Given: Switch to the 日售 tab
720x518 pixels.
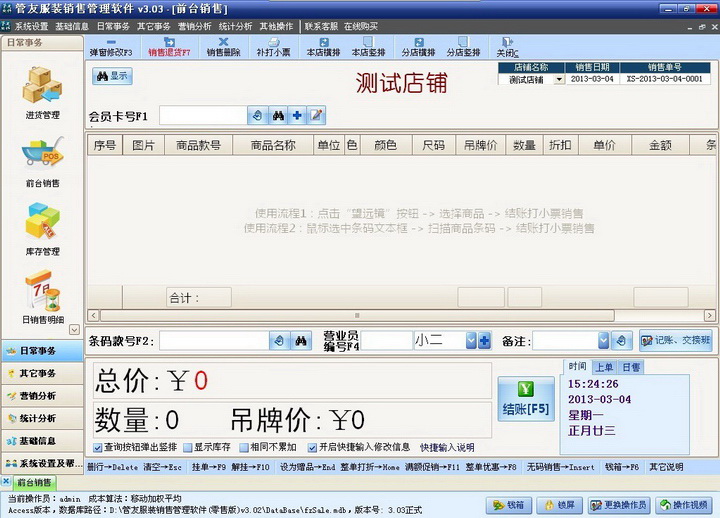Looking at the screenshot, I should pos(631,367).
